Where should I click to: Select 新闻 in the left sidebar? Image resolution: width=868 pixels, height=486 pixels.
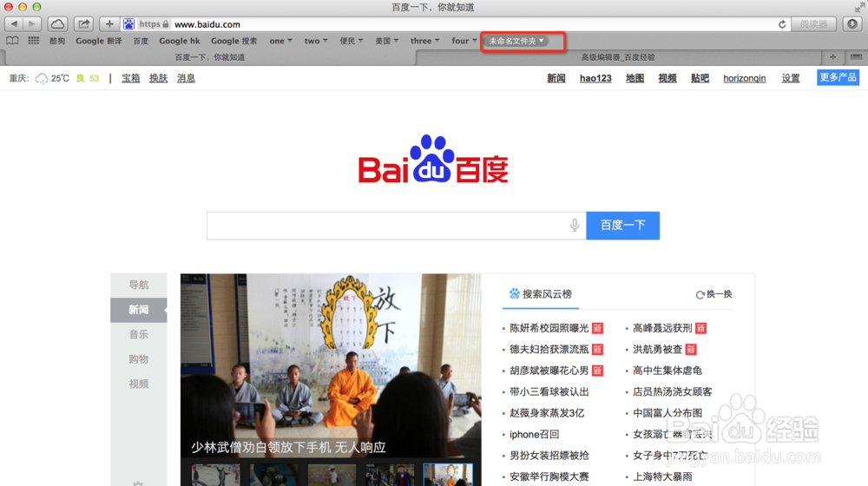tap(138, 310)
